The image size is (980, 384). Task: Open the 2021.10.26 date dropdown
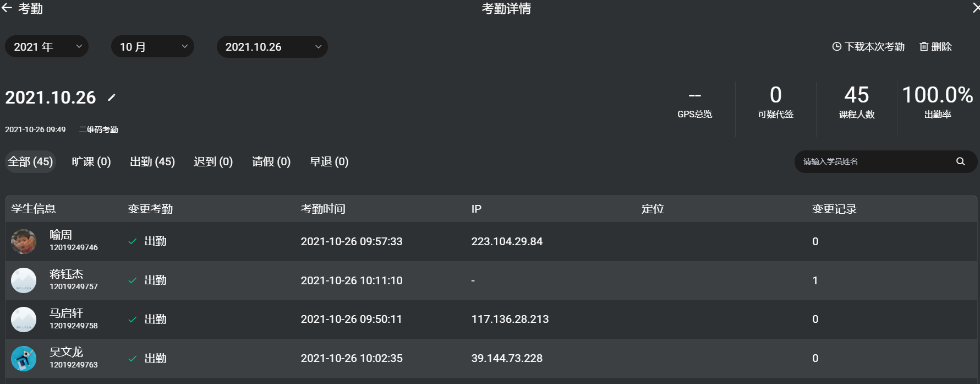[272, 47]
